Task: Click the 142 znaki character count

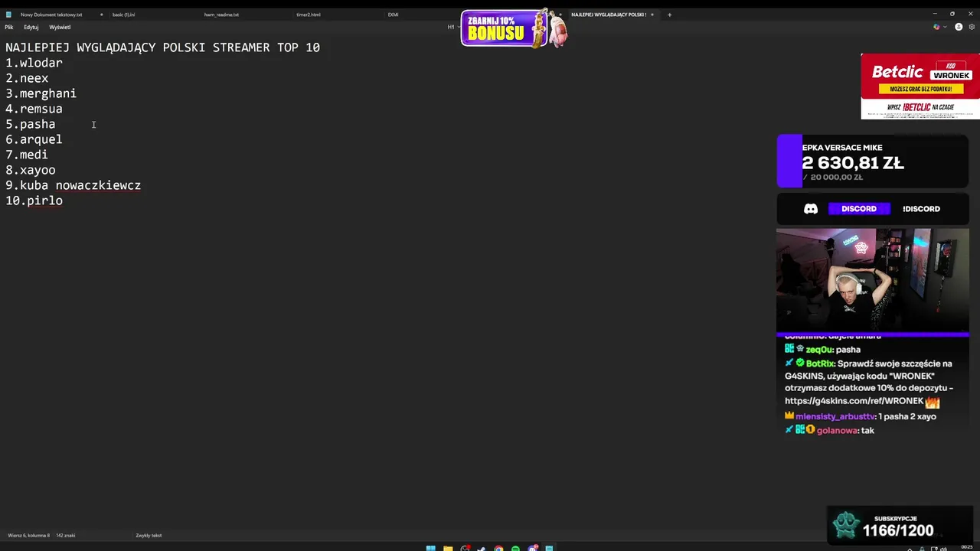Action: tap(65, 536)
